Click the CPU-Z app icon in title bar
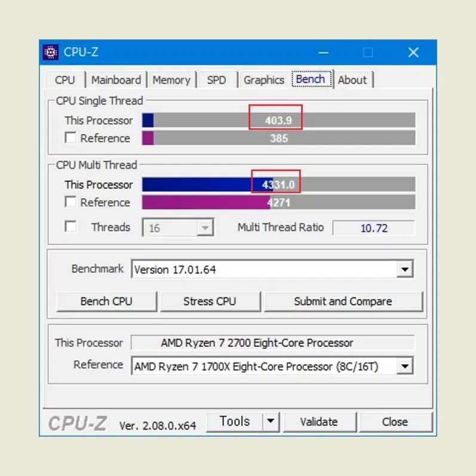This screenshot has height=476, width=476. pos(51,53)
